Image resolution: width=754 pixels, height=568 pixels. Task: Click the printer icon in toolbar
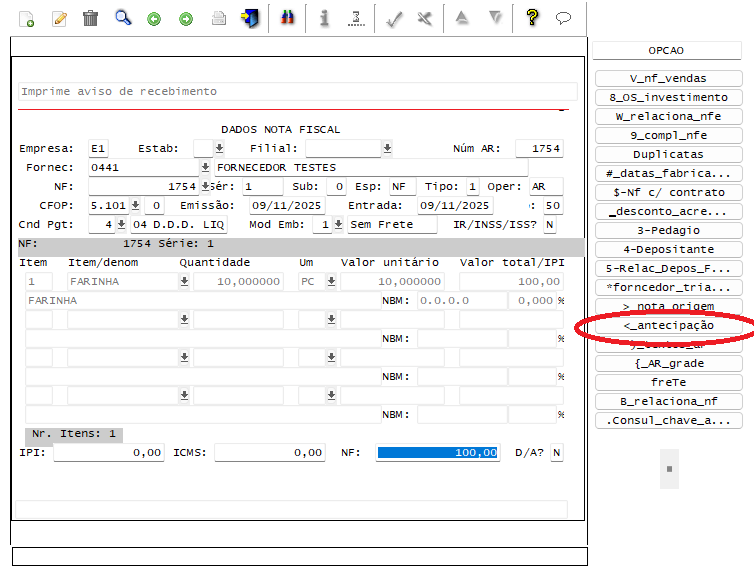click(219, 19)
